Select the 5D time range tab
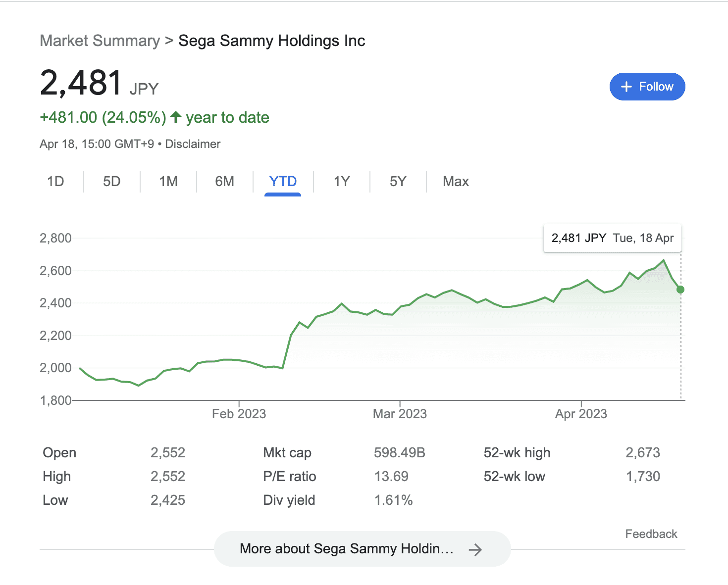The height and width of the screenshot is (585, 728). [x=112, y=182]
